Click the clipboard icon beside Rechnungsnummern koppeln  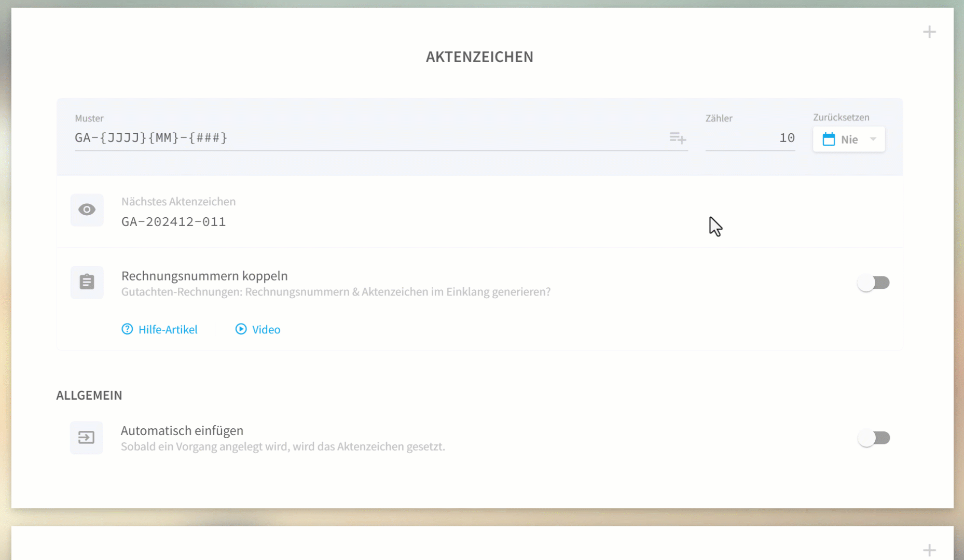tap(87, 283)
